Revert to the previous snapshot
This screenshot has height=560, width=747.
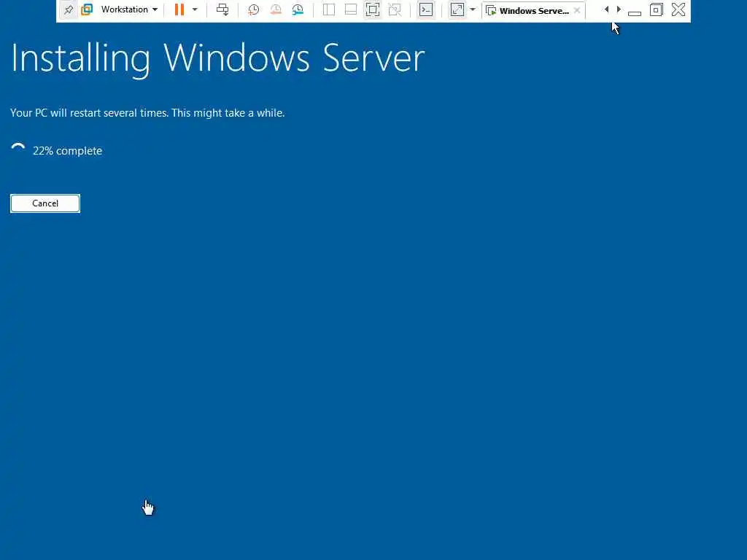(275, 9)
